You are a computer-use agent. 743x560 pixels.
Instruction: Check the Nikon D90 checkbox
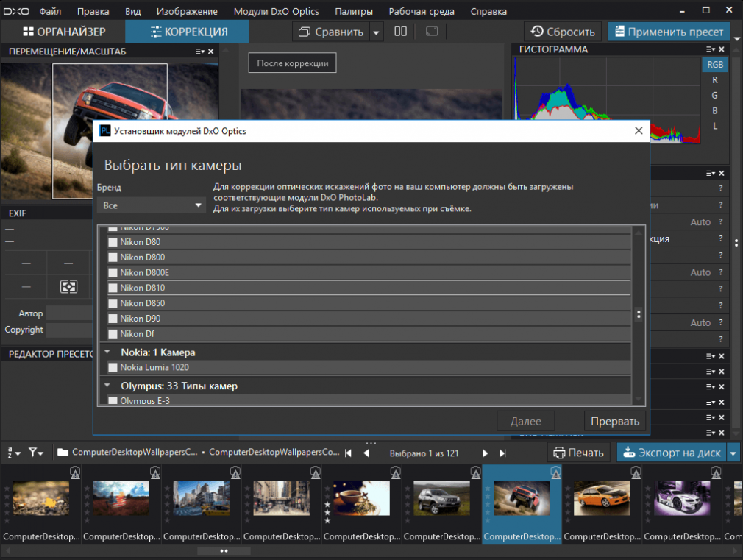point(113,319)
